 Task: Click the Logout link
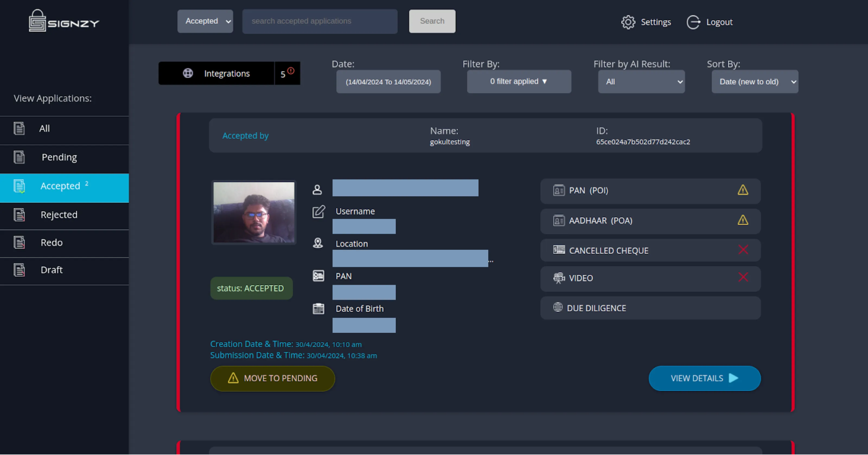pos(719,22)
